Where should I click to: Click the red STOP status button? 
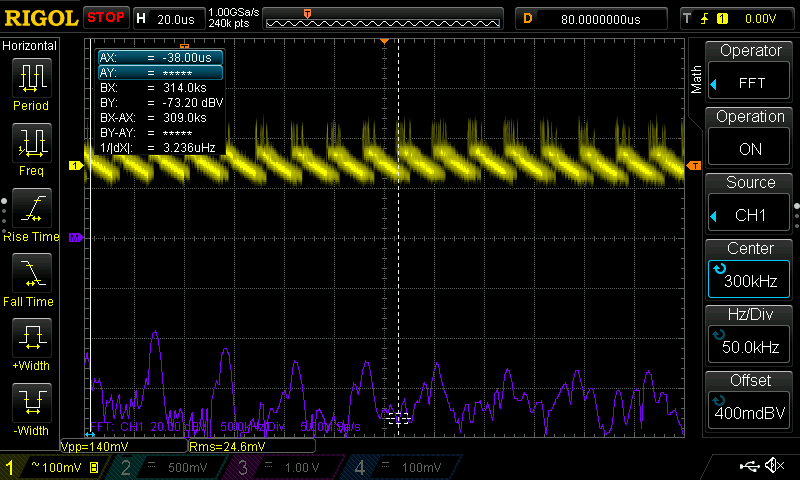click(106, 17)
